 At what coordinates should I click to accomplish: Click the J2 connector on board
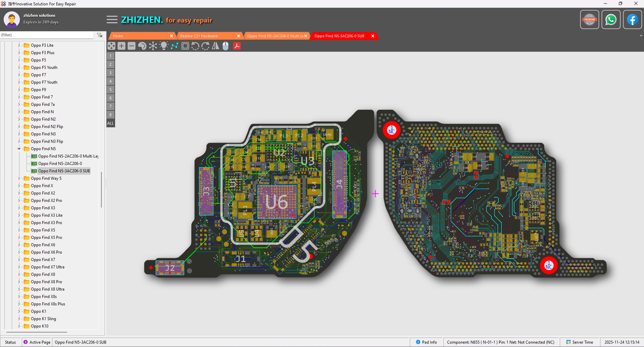pyautogui.click(x=170, y=268)
